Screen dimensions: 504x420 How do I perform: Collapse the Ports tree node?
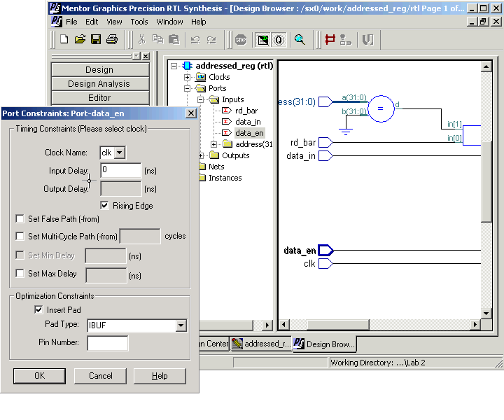click(x=187, y=88)
